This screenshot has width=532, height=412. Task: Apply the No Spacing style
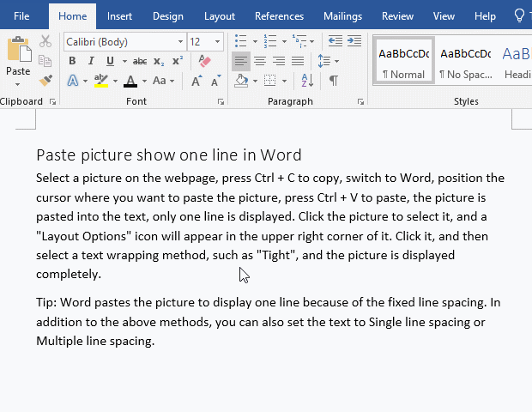coord(465,60)
